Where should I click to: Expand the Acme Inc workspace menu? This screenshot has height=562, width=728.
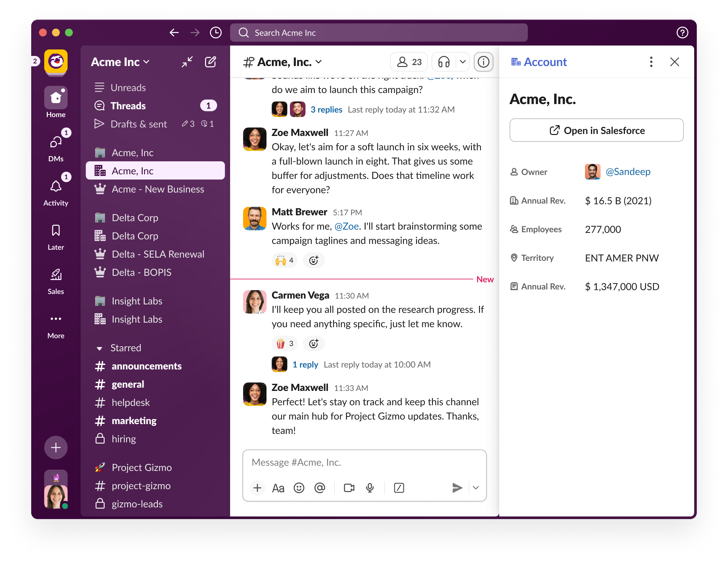120,62
